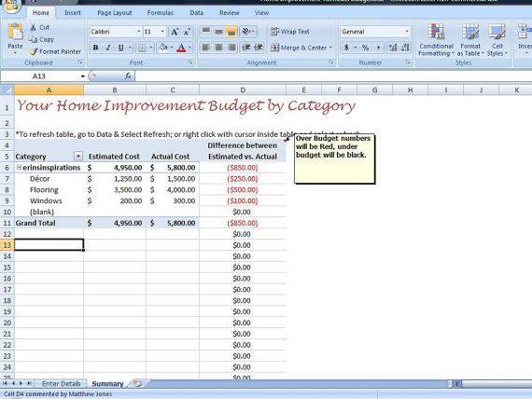Image resolution: width=532 pixels, height=399 pixels.
Task: Switch to the Insert ribbon tab
Action: (73, 12)
